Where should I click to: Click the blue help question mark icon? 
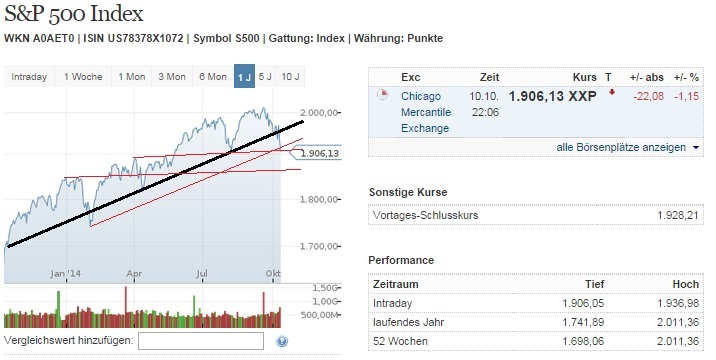282,341
